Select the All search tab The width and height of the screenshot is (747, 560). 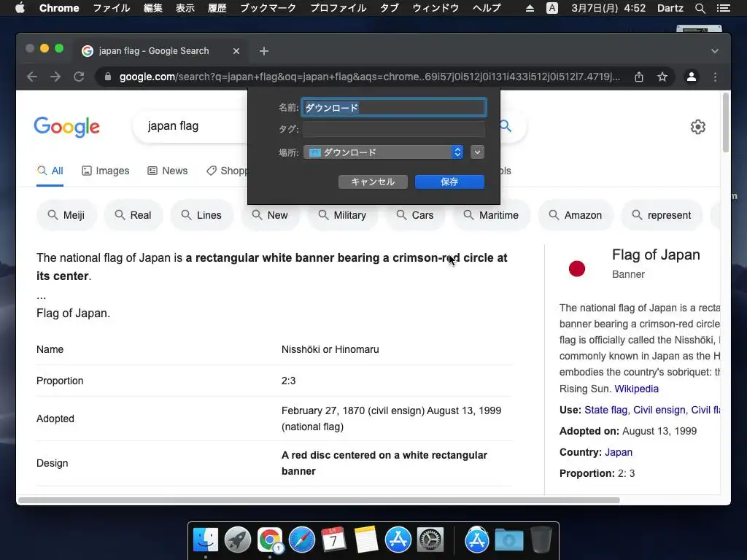50,171
